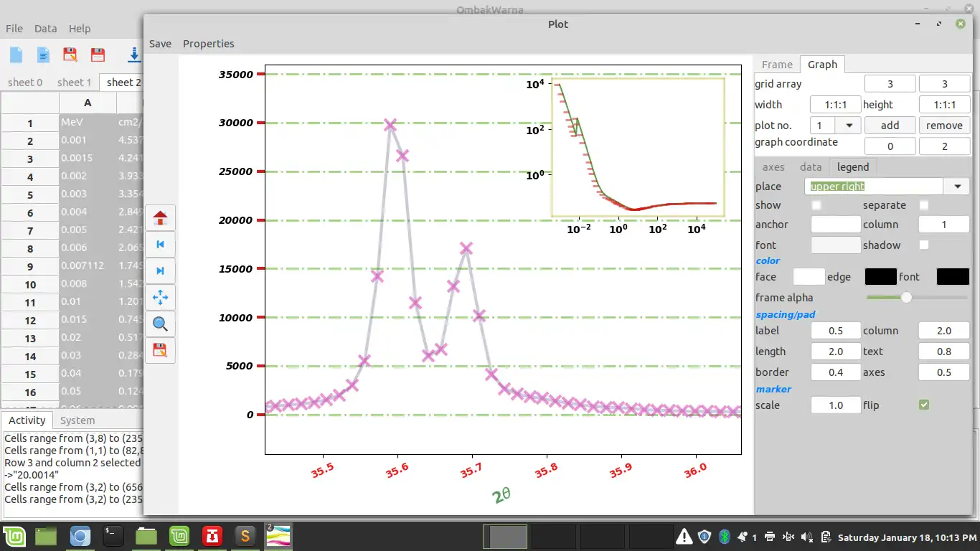Reset plot view with the home icon
The image size is (980, 551).
coord(160,217)
